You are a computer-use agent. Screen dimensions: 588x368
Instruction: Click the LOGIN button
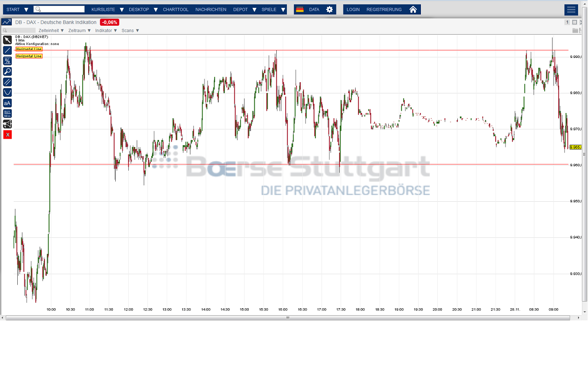[353, 9]
